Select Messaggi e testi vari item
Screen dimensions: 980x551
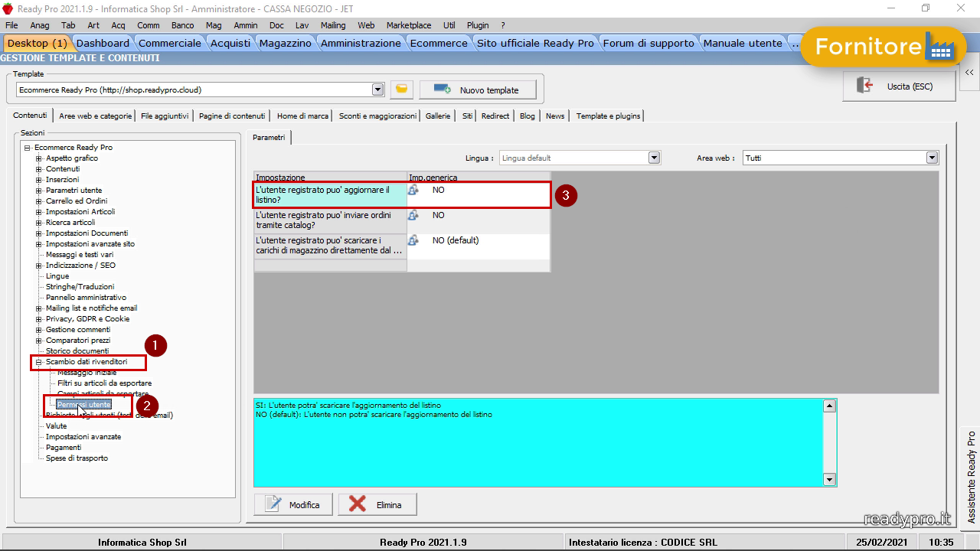tap(80, 255)
